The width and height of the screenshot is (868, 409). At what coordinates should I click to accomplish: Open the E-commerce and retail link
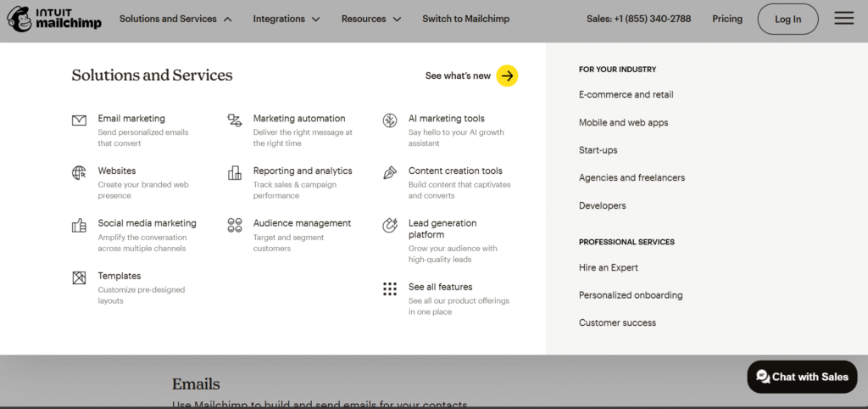tap(626, 95)
